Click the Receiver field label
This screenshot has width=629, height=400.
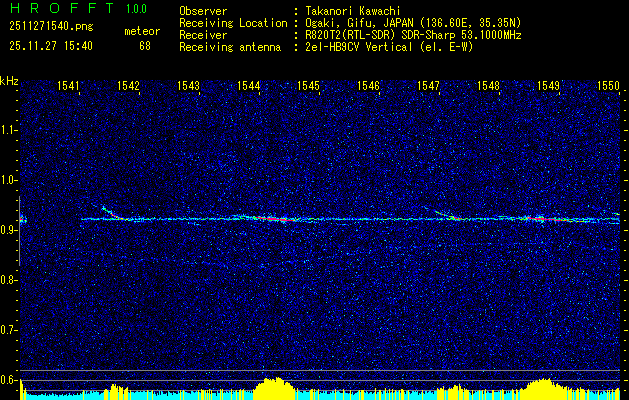click(x=203, y=35)
